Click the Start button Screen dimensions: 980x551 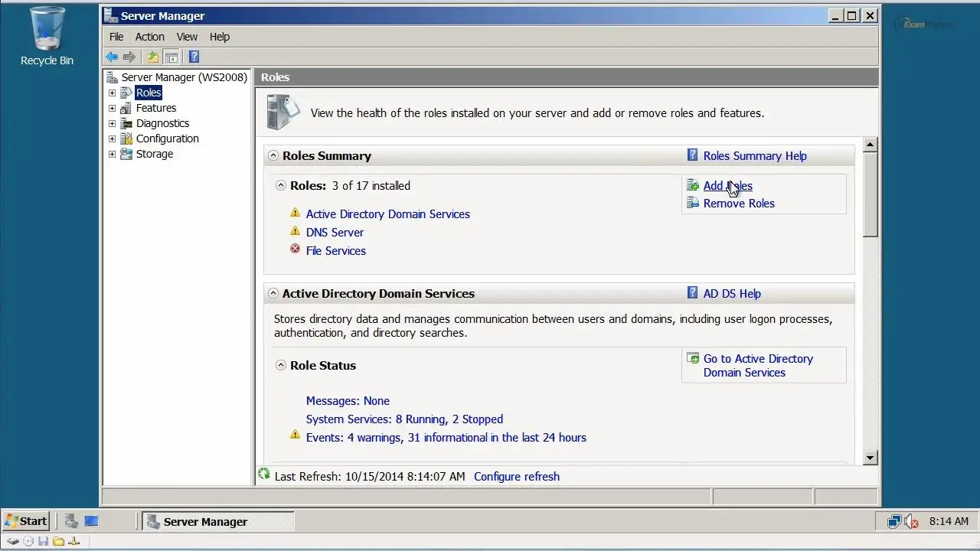[26, 521]
